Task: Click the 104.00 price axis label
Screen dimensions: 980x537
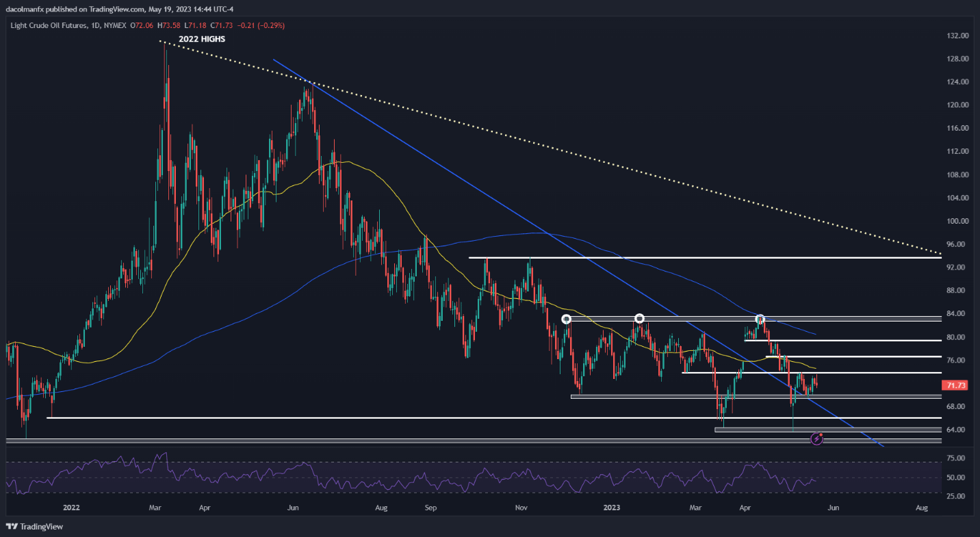Action: 958,198
